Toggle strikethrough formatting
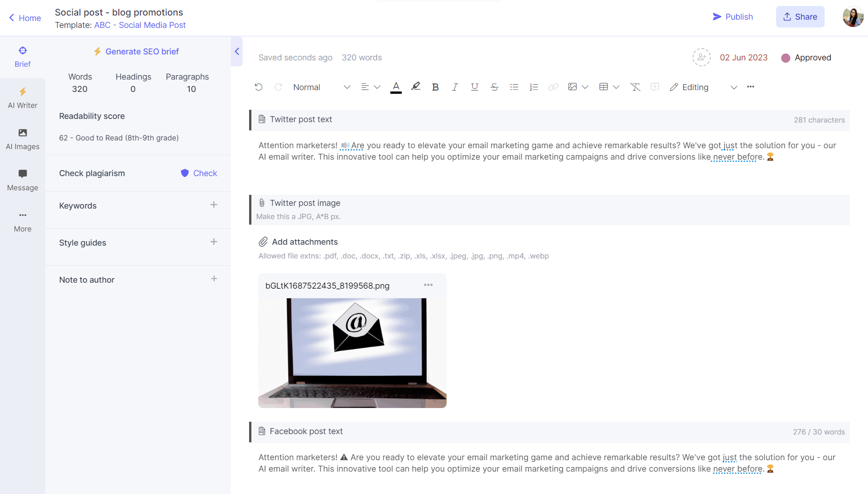The width and height of the screenshot is (868, 494). pyautogui.click(x=495, y=87)
